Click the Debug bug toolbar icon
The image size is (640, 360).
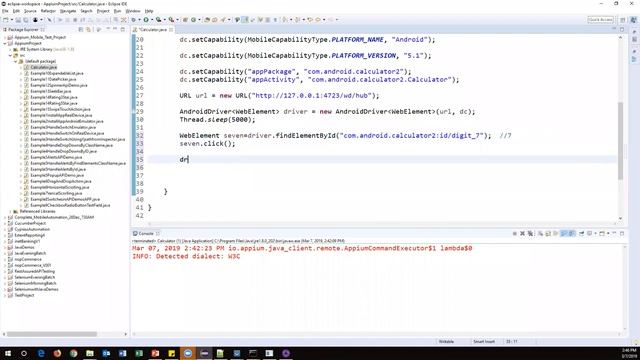(133, 20)
